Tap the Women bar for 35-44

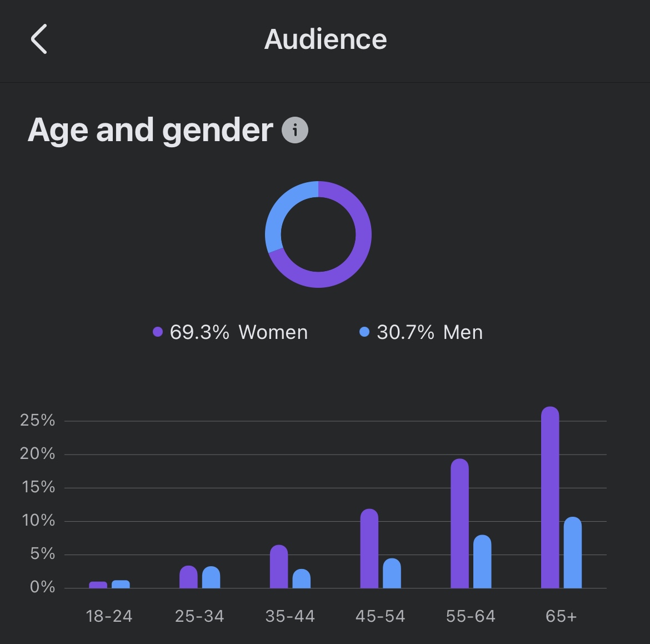click(x=279, y=567)
